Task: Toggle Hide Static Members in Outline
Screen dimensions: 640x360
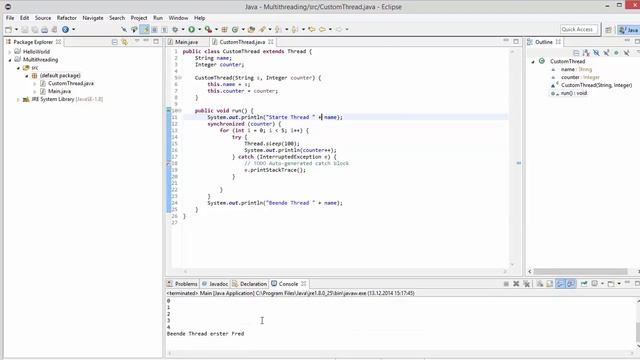Action: click(607, 53)
